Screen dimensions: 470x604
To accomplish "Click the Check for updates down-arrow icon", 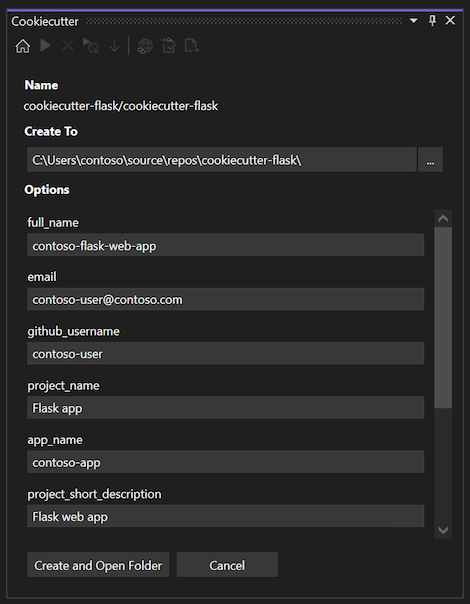I will click(x=114, y=46).
